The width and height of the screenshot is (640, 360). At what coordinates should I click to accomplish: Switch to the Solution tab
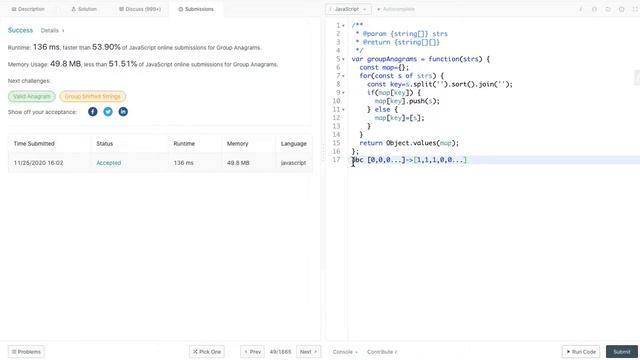point(84,9)
